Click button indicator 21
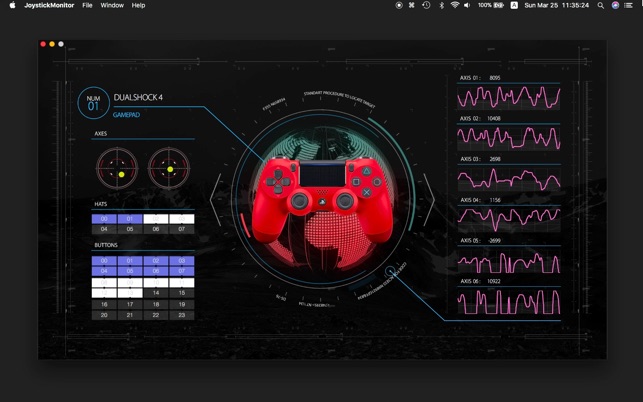This screenshot has height=402, width=643. 130,315
